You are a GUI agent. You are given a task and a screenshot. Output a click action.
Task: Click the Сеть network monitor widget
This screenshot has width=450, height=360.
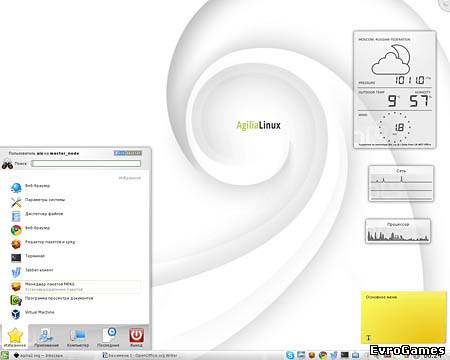pos(401,183)
